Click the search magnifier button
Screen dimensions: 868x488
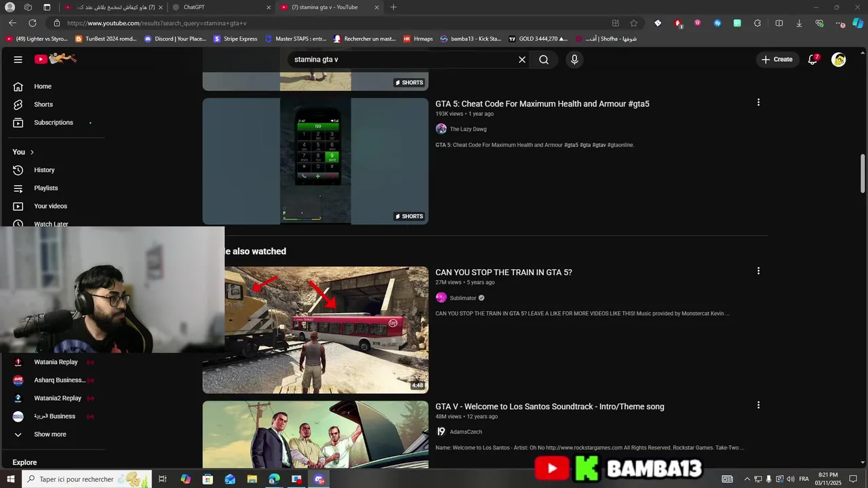[x=544, y=60]
